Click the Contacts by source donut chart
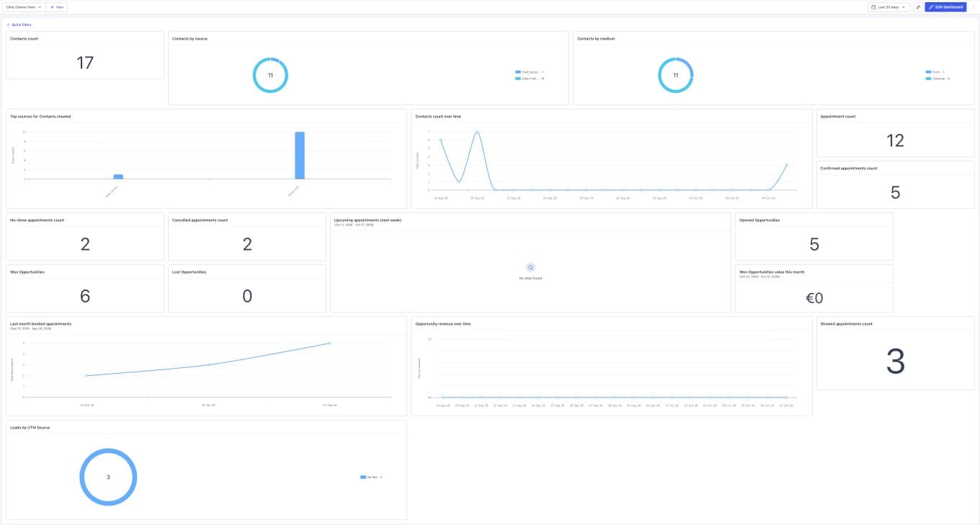980x525 pixels. pyautogui.click(x=270, y=75)
